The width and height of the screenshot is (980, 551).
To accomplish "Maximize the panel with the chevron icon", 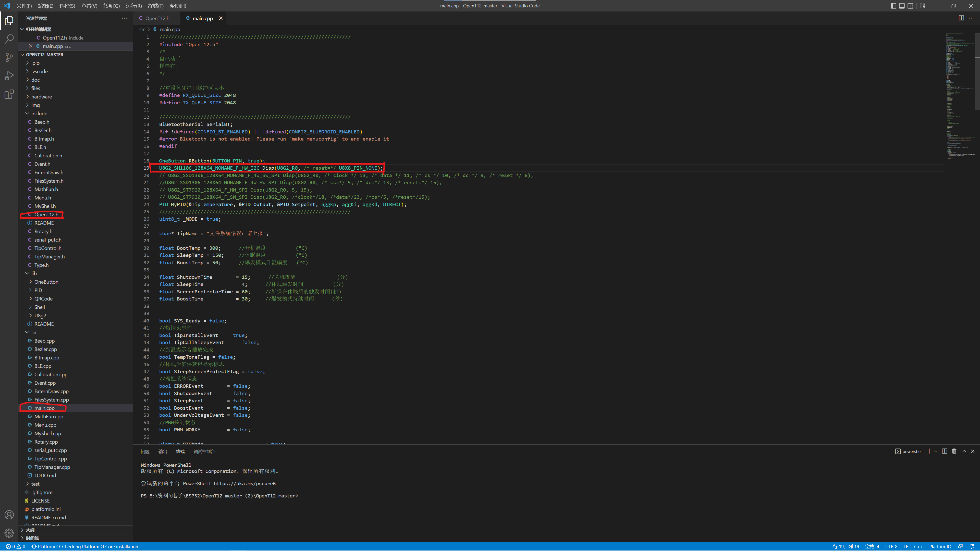I will pyautogui.click(x=964, y=451).
